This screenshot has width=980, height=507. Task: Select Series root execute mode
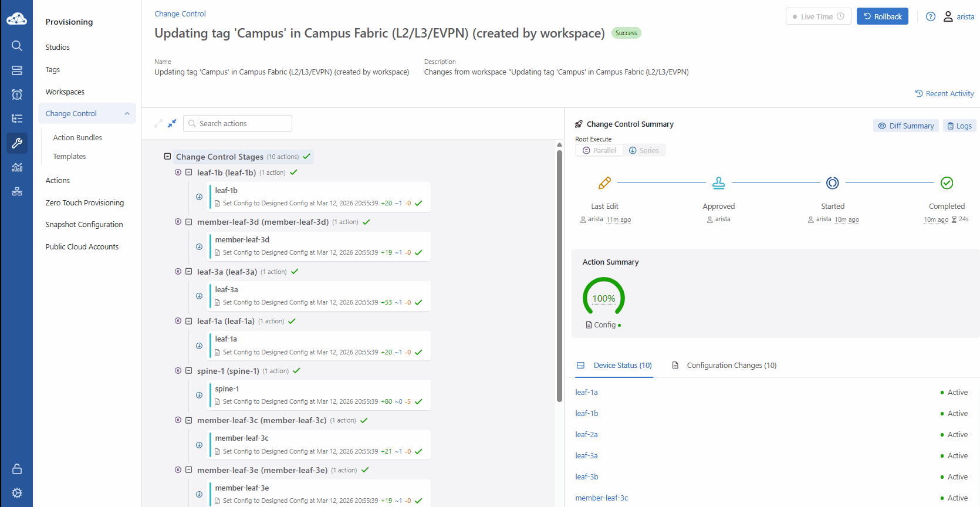click(x=644, y=150)
